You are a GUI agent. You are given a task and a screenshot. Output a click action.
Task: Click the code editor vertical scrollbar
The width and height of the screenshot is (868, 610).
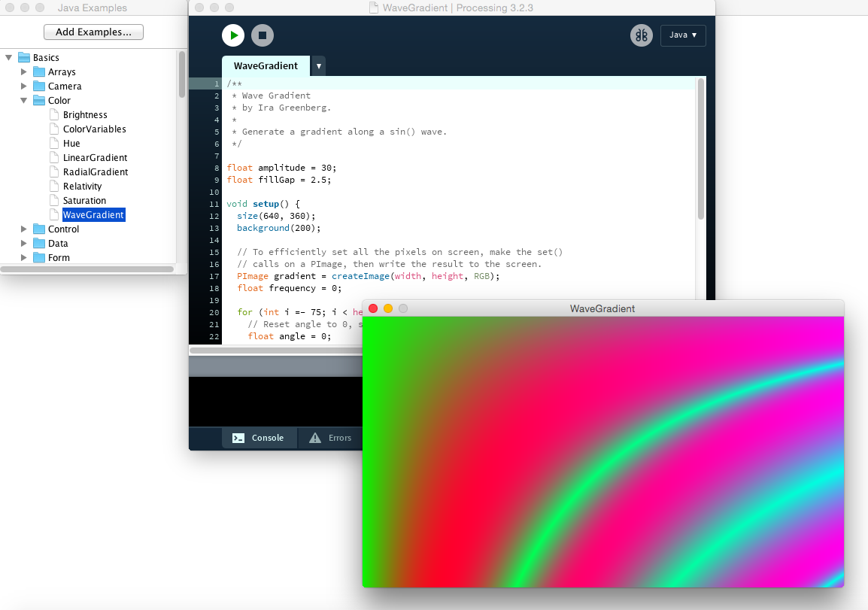(701, 150)
